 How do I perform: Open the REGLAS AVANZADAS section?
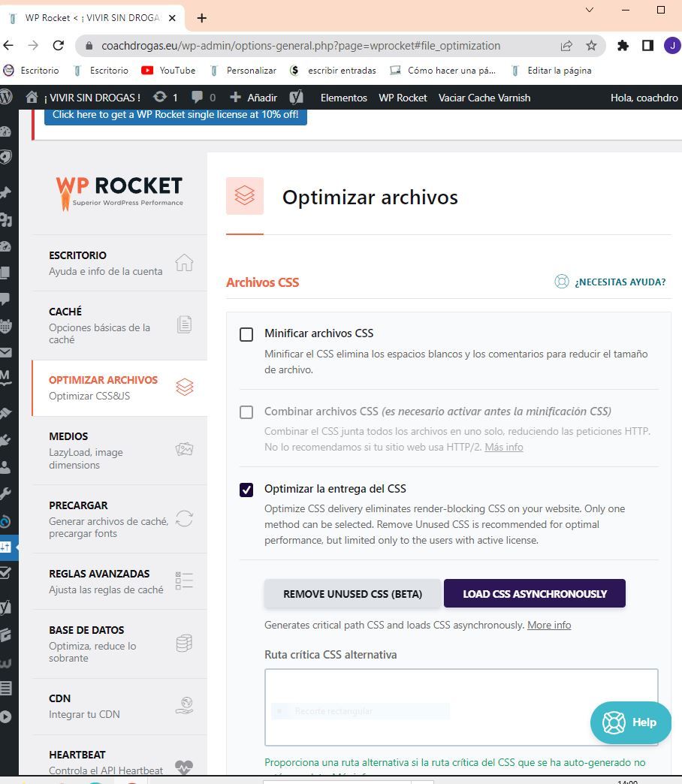(x=119, y=581)
